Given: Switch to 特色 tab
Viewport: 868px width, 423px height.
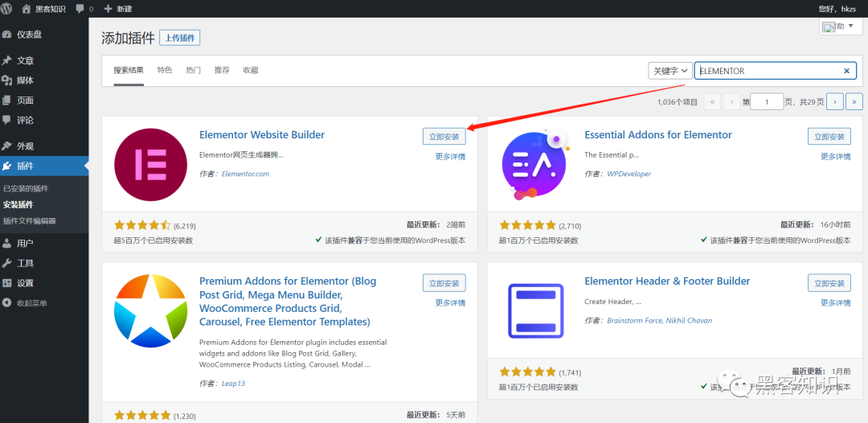Looking at the screenshot, I should tap(165, 70).
